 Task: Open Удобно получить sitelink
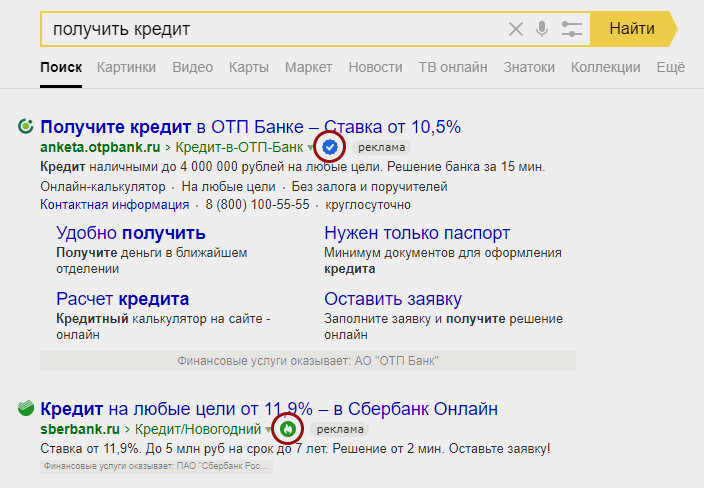click(x=131, y=233)
